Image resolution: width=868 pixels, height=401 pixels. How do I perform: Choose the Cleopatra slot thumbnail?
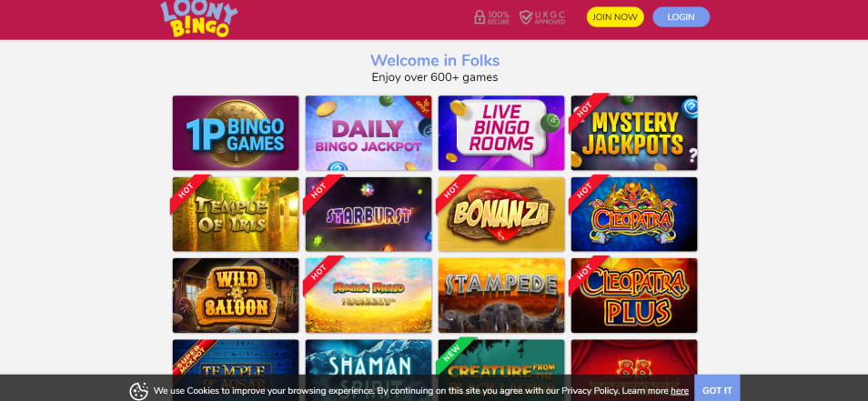(x=634, y=214)
